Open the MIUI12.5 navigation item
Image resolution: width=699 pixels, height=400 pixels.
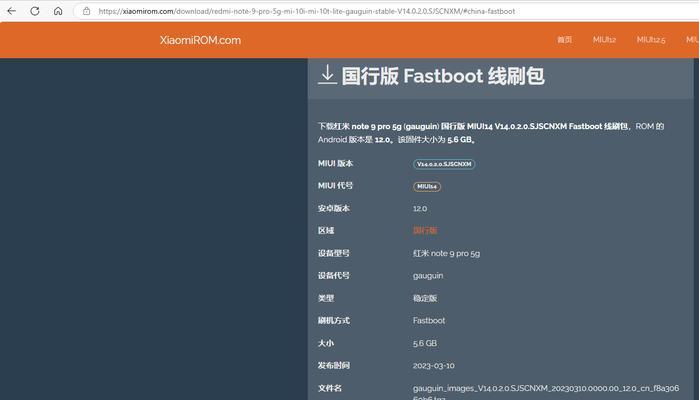pos(651,40)
